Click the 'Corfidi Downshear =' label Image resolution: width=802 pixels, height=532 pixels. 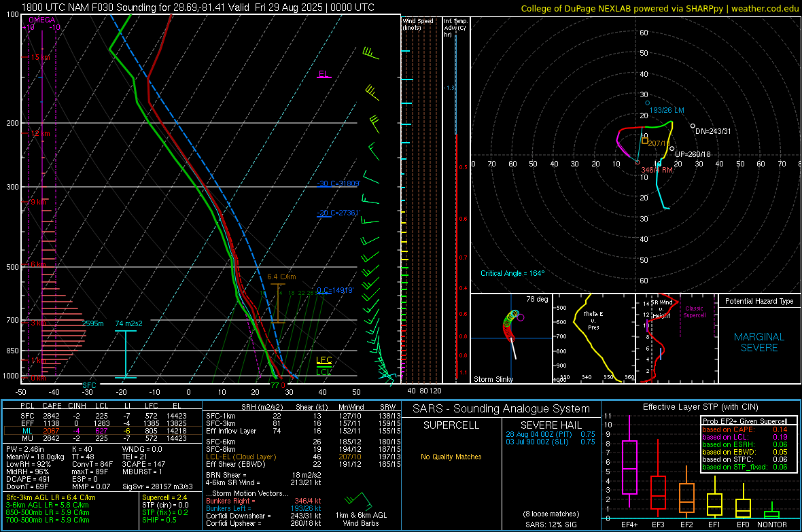tap(239, 516)
